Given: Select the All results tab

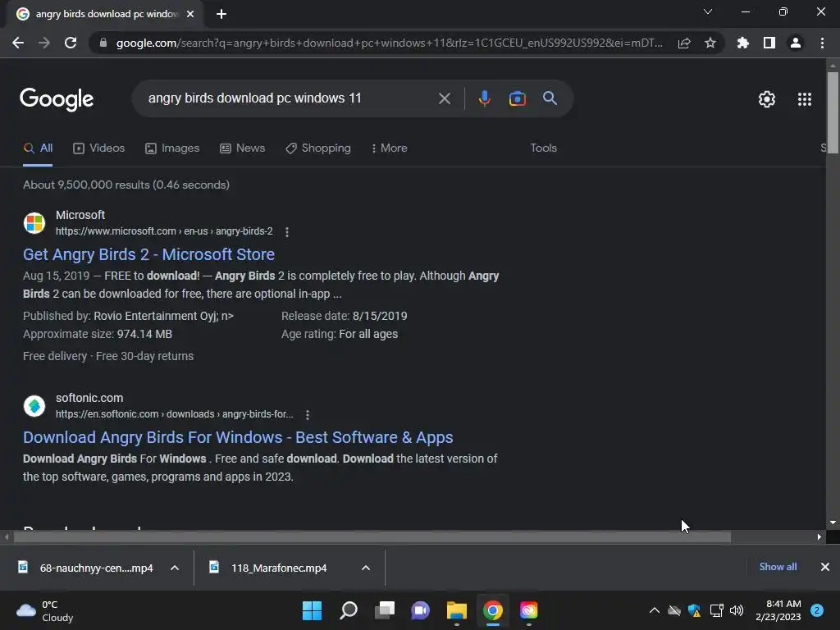Looking at the screenshot, I should point(38,148).
